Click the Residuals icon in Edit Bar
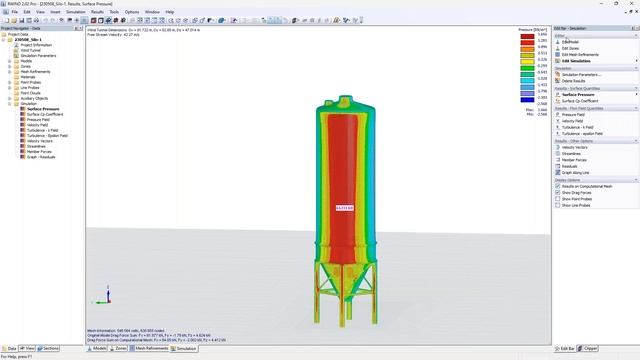The width and height of the screenshot is (640, 360). (x=558, y=167)
